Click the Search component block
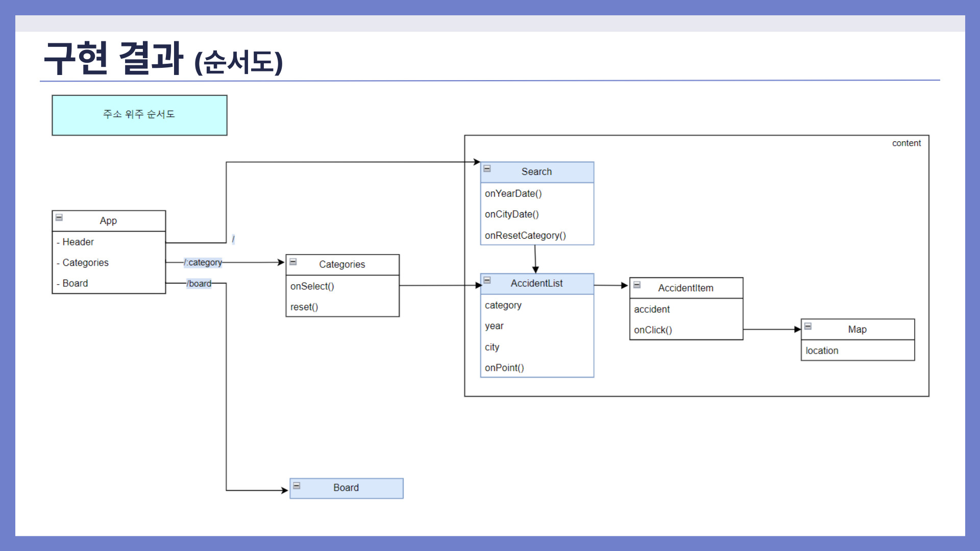Viewport: 980px width, 551px height. click(536, 171)
